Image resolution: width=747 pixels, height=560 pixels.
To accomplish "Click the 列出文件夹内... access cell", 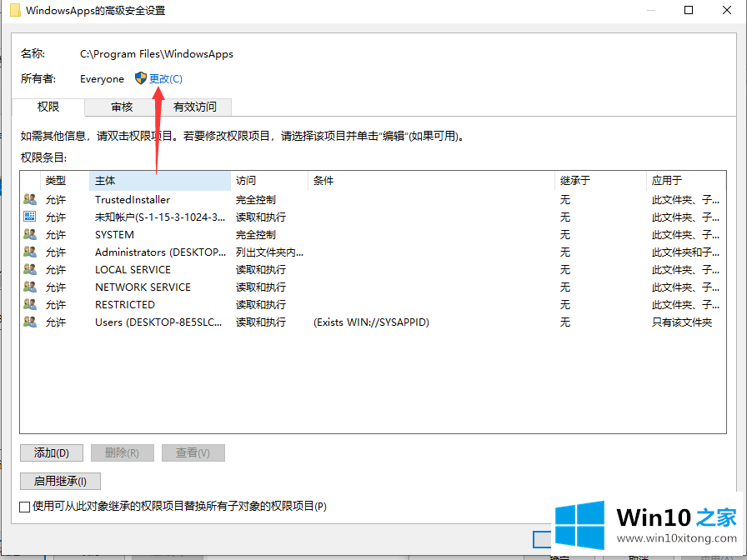I will pos(269,252).
